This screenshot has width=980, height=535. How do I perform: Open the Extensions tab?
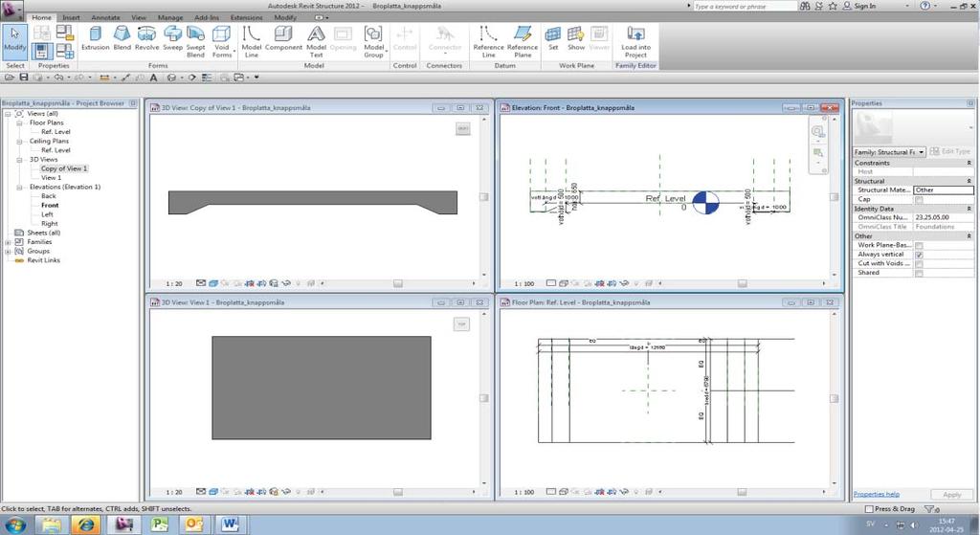pyautogui.click(x=246, y=17)
